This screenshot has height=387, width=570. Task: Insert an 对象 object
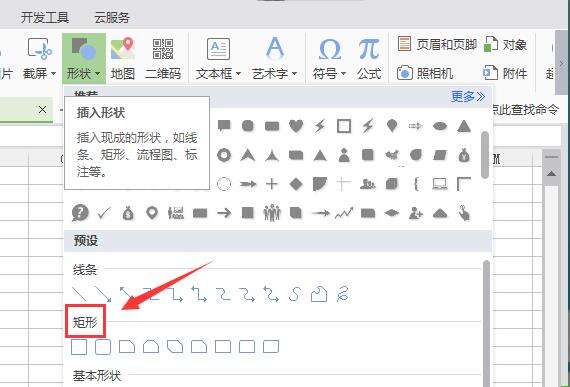(506, 44)
